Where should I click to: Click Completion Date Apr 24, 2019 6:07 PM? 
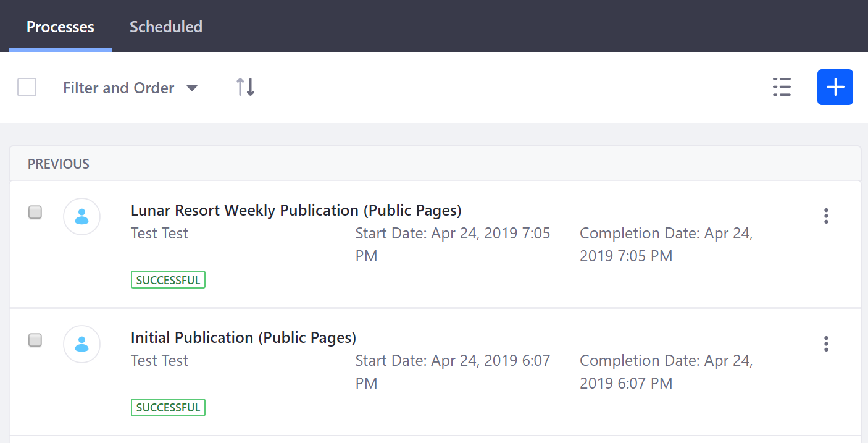coord(667,372)
